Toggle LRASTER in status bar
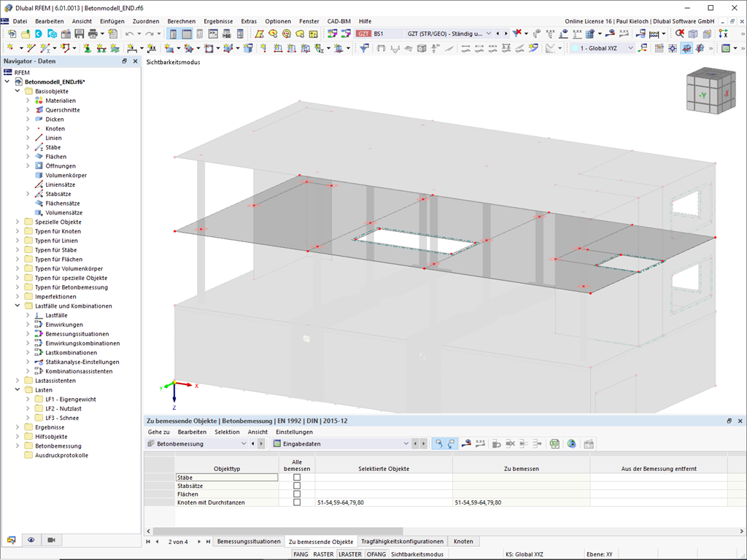The width and height of the screenshot is (747, 560). [350, 554]
